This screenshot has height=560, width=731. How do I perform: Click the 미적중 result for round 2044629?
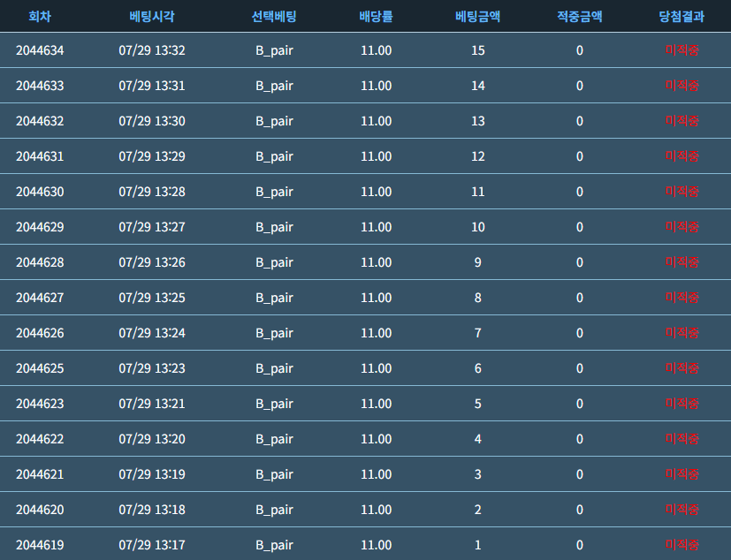click(682, 227)
